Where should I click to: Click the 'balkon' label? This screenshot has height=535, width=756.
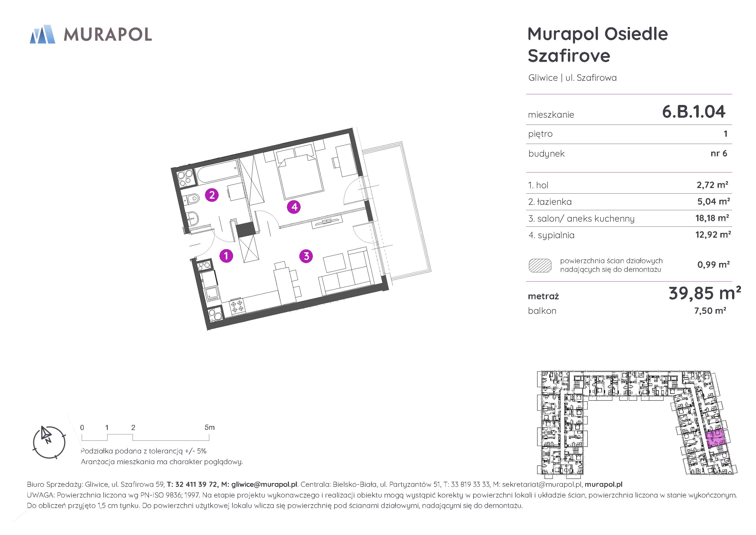click(542, 311)
